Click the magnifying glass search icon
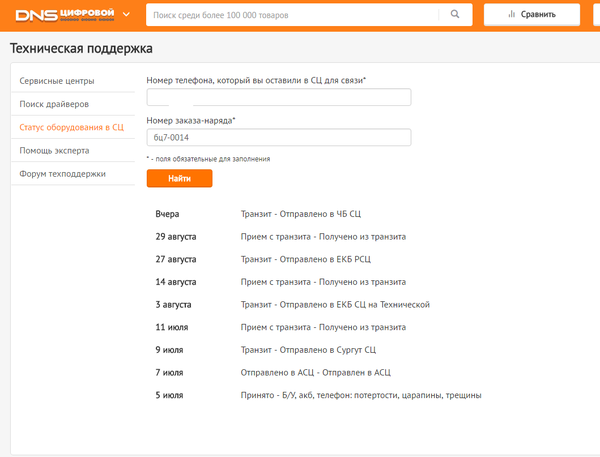The image size is (600, 457). (x=455, y=14)
